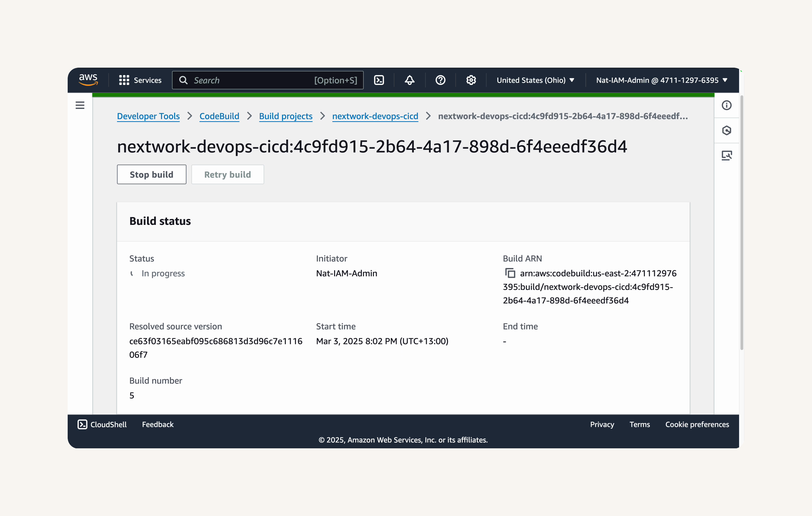This screenshot has width=812, height=516.
Task: Select the resolved source version hash
Action: coord(216,348)
